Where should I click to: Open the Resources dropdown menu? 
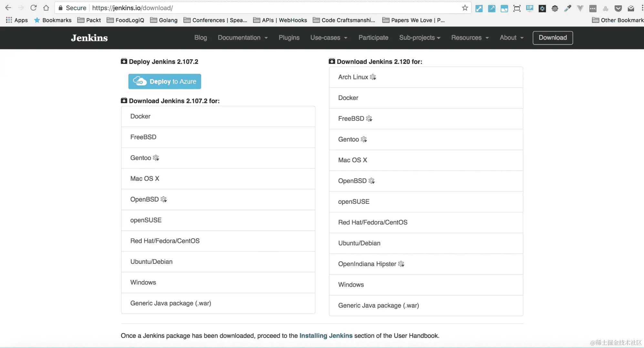[x=470, y=38]
